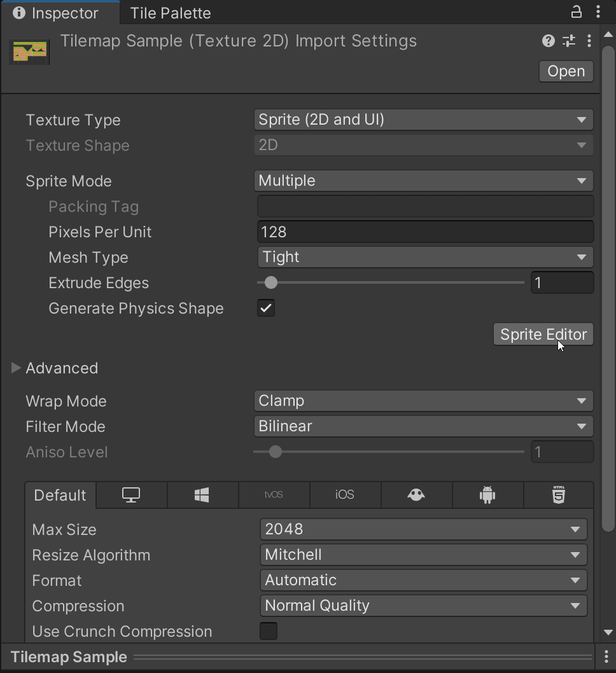The height and width of the screenshot is (673, 616).
Task: Open the presets icon next to help
Action: (568, 41)
